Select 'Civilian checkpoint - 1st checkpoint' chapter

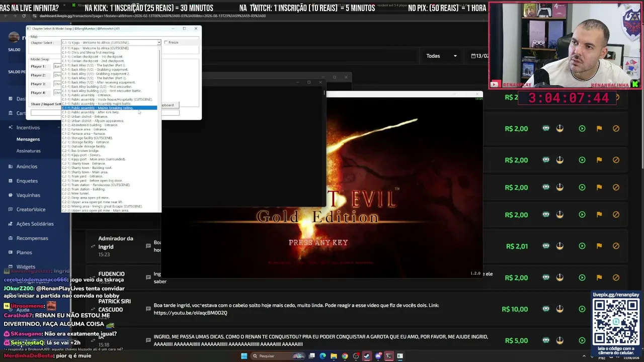(x=109, y=57)
